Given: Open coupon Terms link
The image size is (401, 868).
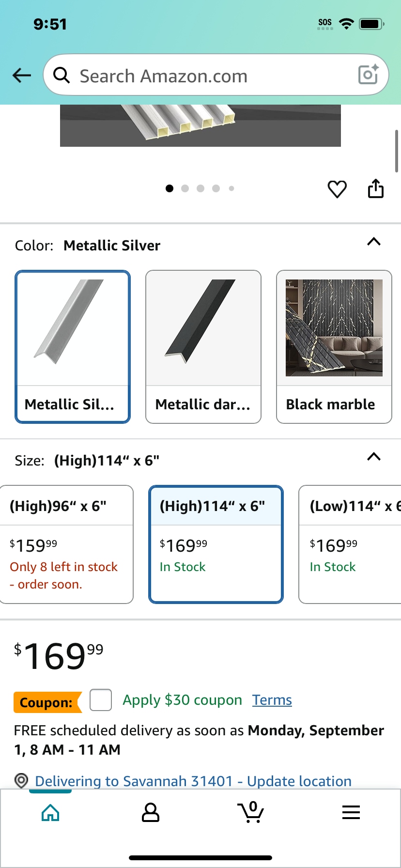Looking at the screenshot, I should (272, 700).
